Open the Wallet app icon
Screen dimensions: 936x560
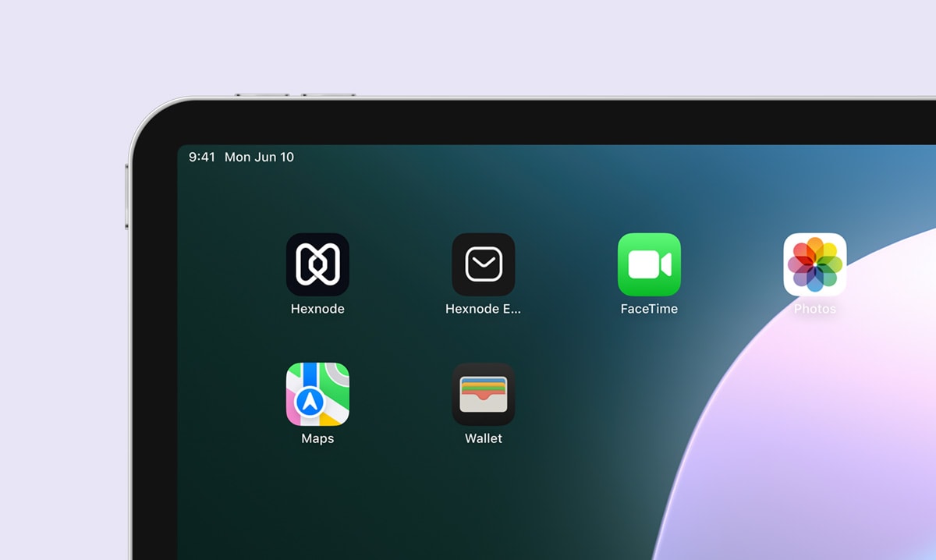484,394
